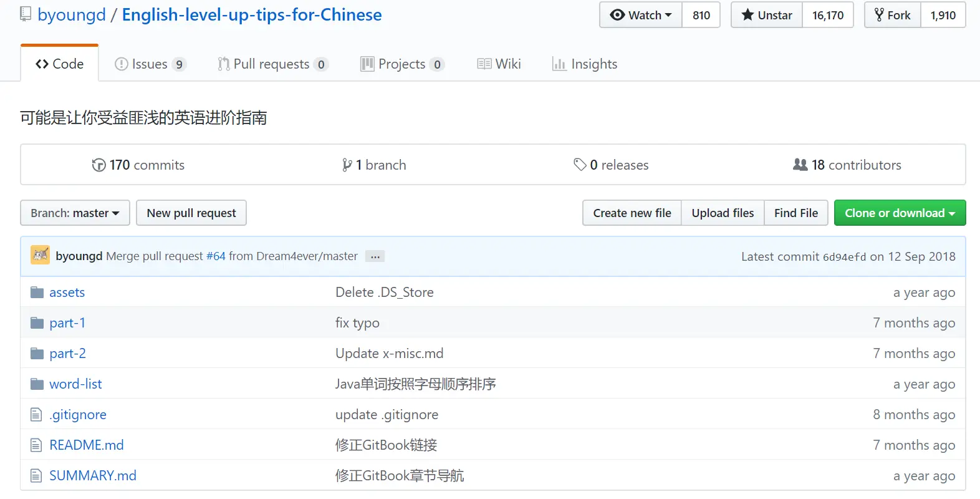The width and height of the screenshot is (980, 499).
Task: Click the SUMMARY.md file icon
Action: tap(36, 475)
